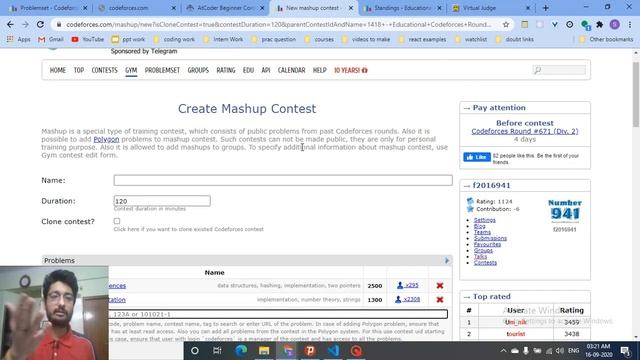Switch to the codeforces.com tab
This screenshot has height=360, width=640.
136,8
